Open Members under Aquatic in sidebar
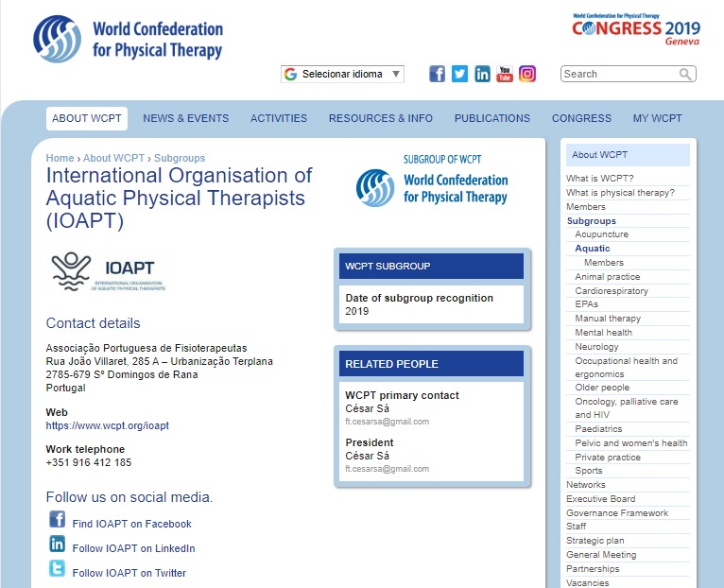Image resolution: width=724 pixels, height=588 pixels. click(x=604, y=263)
